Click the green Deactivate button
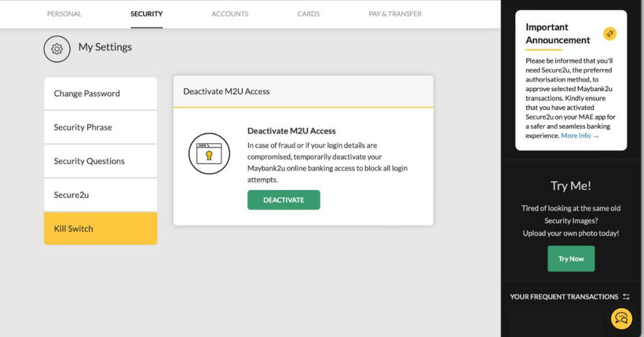The image size is (644, 337). (284, 200)
